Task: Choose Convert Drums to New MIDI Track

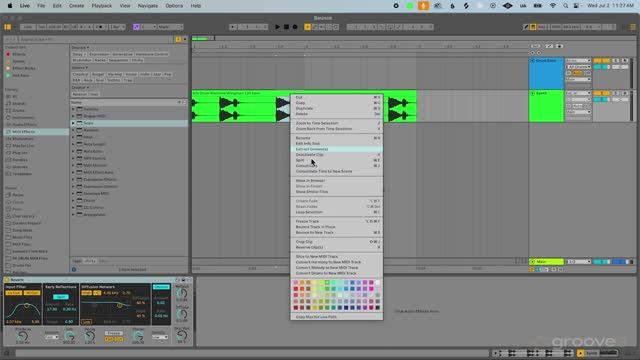Action: coord(337,273)
